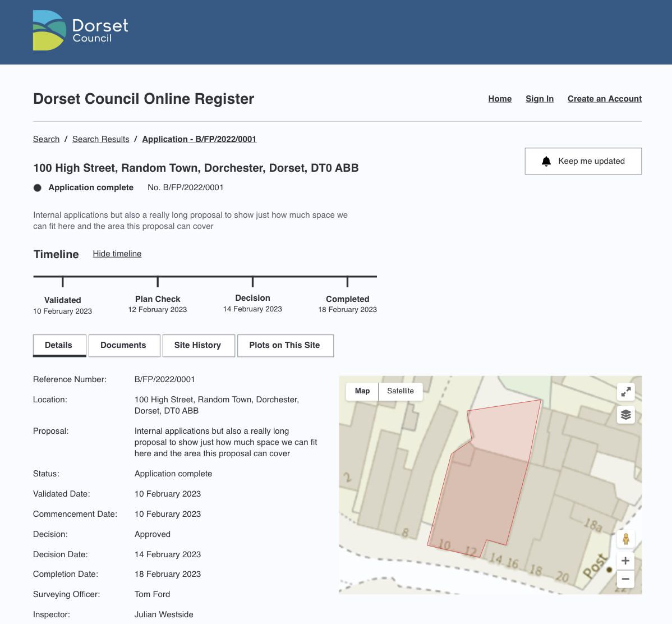Viewport: 672px width, 624px height.
Task: Zoom in on the map with plus icon
Action: 625,560
